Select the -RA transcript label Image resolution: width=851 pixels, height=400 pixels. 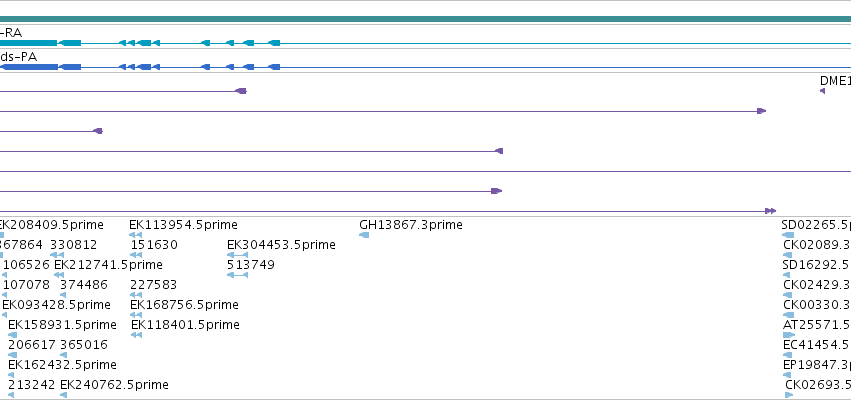tap(11, 33)
